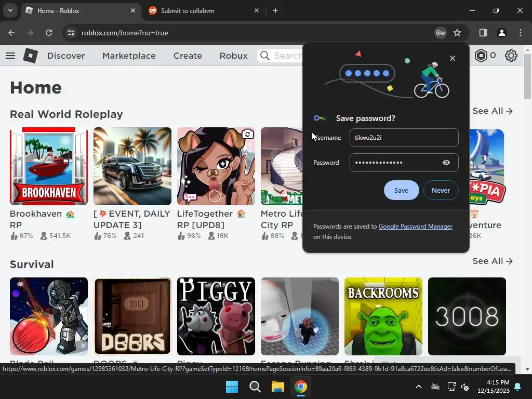
Task: Click See All for Real World Roleplay
Action: click(493, 111)
